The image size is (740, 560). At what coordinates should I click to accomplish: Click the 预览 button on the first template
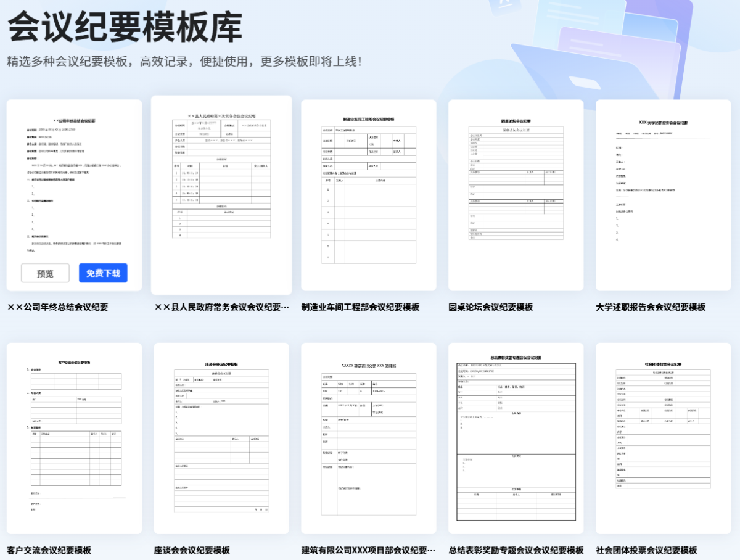pos(45,273)
